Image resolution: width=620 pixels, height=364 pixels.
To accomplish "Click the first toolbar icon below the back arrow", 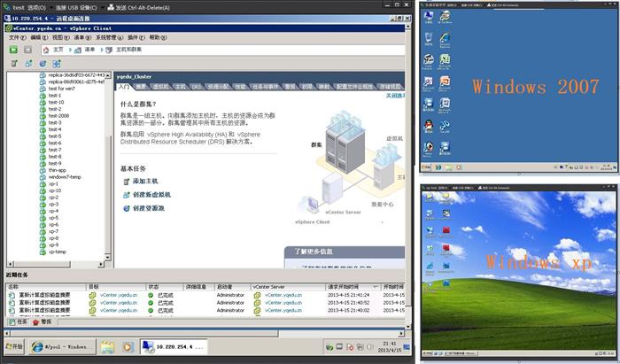I will pos(15,63).
